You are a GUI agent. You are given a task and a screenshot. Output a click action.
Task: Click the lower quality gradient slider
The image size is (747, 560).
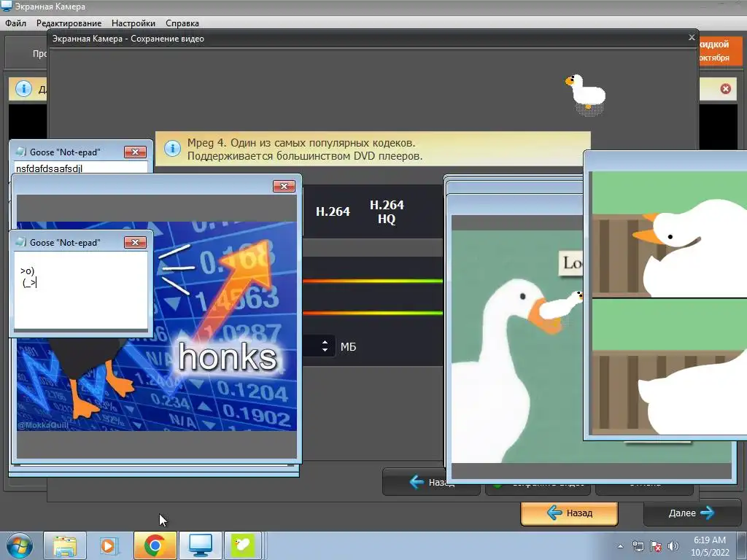coord(373,313)
